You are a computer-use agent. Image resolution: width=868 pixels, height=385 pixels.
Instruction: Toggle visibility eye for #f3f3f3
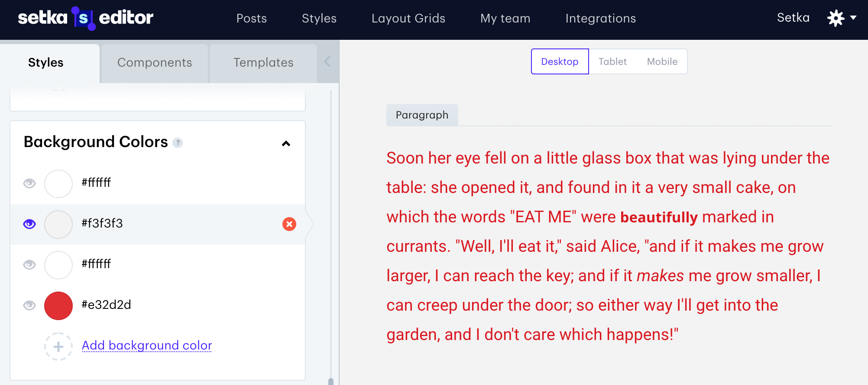coord(29,224)
